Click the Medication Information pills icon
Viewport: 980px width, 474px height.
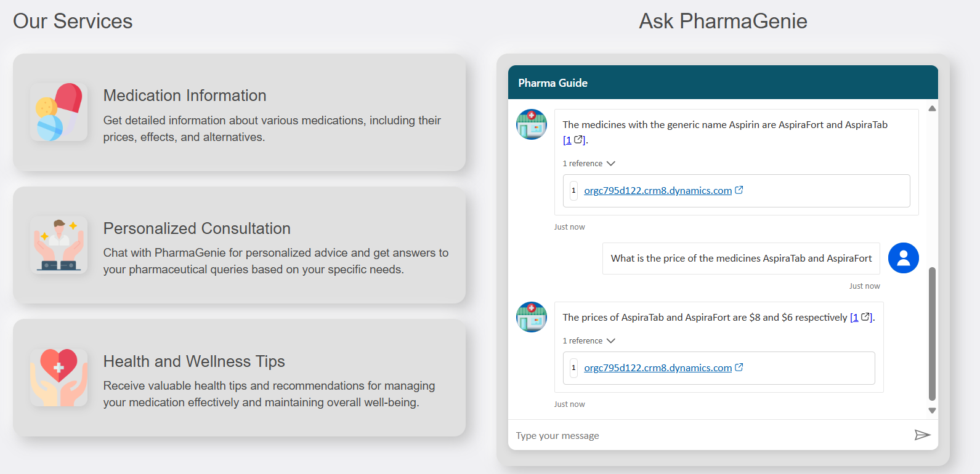(x=59, y=112)
